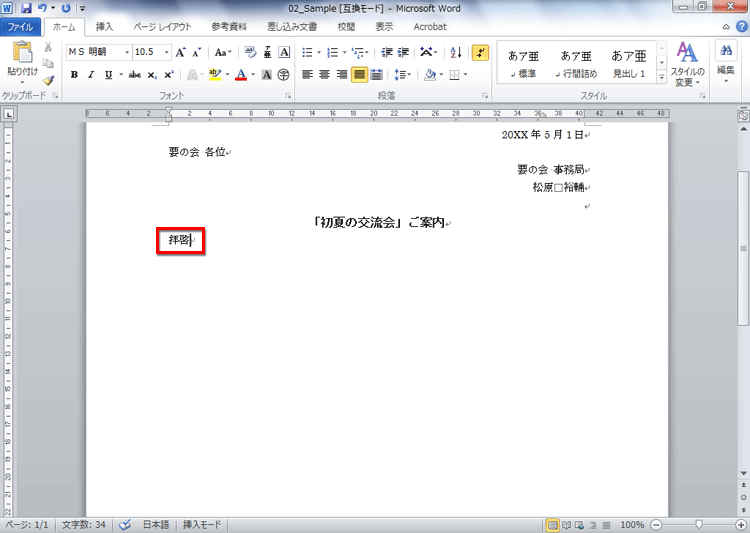This screenshot has height=533, width=750.
Task: Grow the font size
Action: tap(180, 52)
